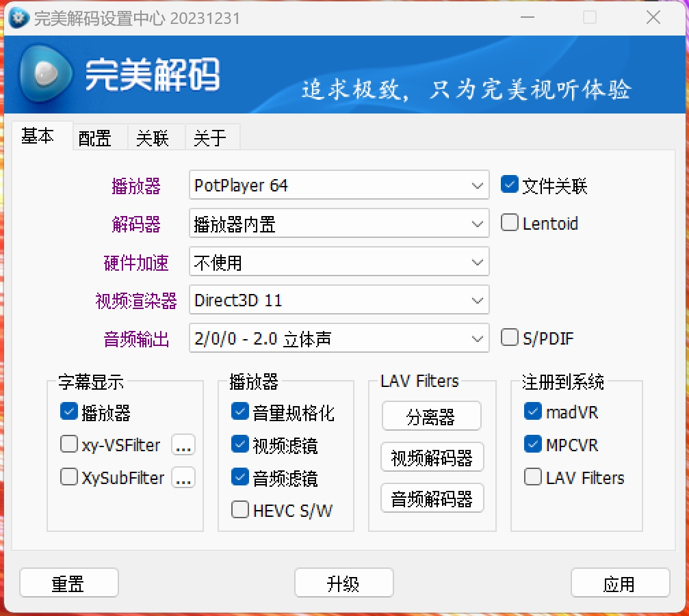Click the 应用 button
This screenshot has width=689, height=616.
(620, 584)
